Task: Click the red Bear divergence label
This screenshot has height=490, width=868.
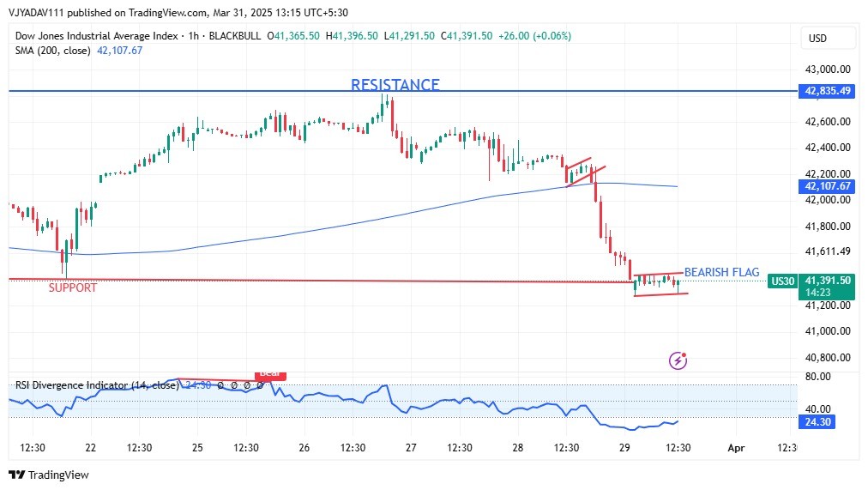Action: coord(270,374)
